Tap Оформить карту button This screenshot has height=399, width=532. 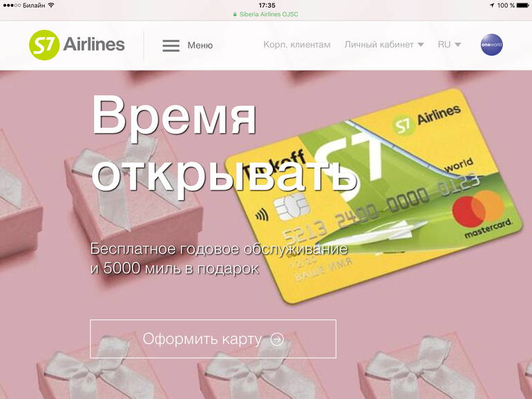[213, 339]
